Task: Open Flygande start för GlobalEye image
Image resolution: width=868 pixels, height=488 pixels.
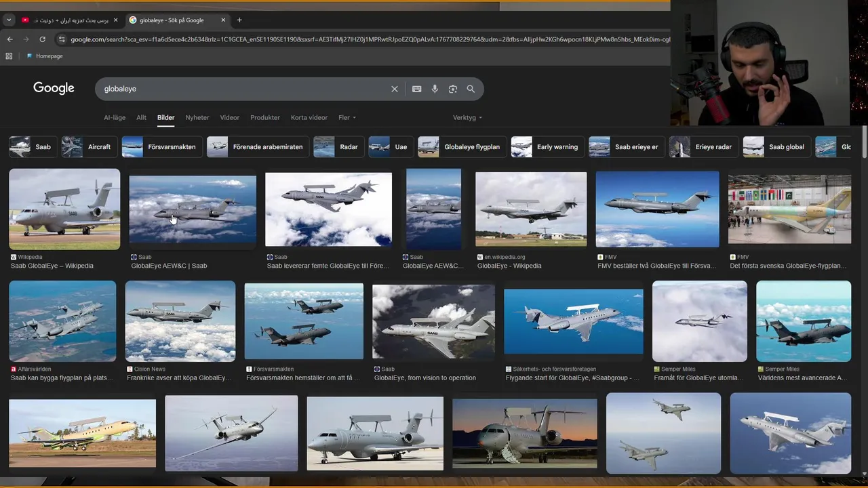Action: (x=574, y=321)
